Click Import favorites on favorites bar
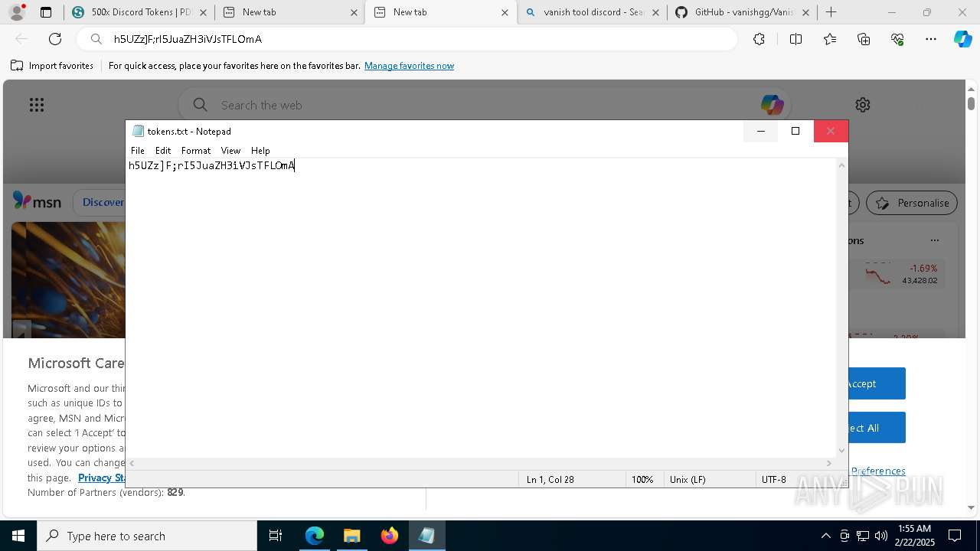This screenshot has width=980, height=551. [x=52, y=66]
